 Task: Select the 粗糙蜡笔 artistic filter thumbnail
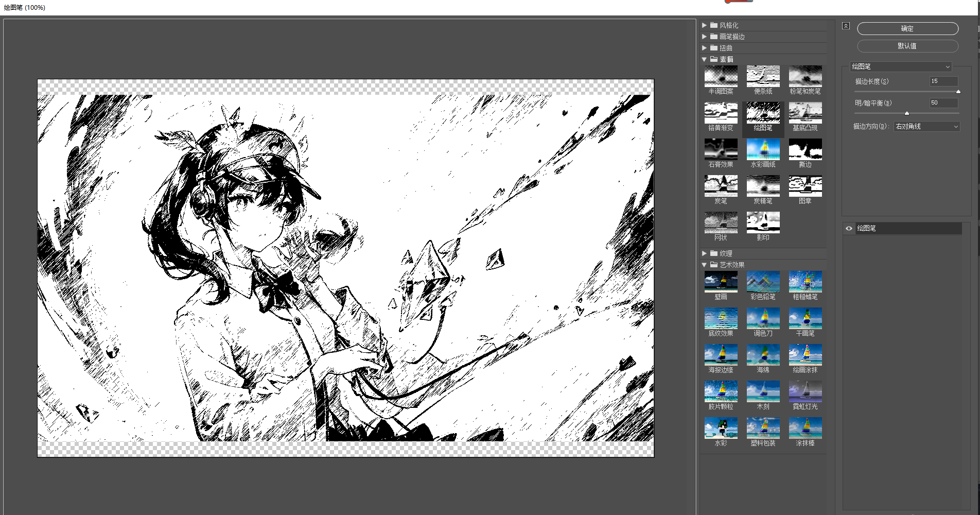click(805, 282)
